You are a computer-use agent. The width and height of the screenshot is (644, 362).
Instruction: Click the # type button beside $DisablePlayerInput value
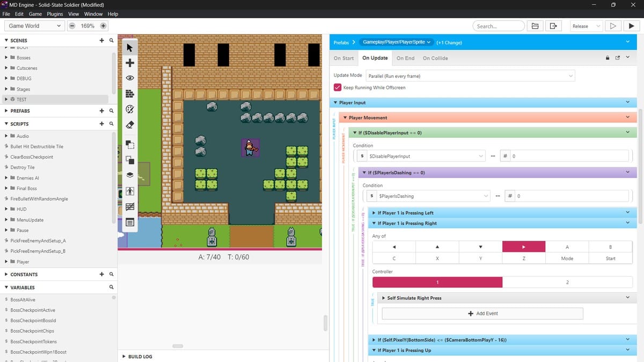click(x=506, y=156)
